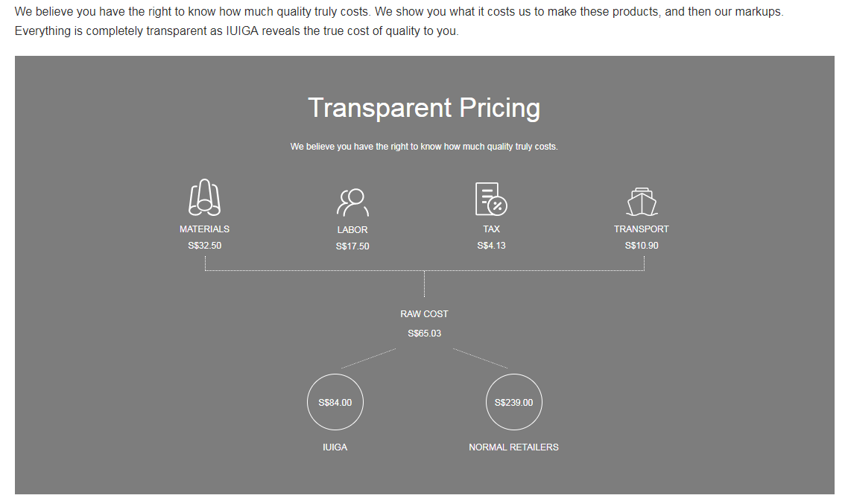Click the IUIGA S$84.00 price circle
848x504 pixels.
pyautogui.click(x=335, y=403)
